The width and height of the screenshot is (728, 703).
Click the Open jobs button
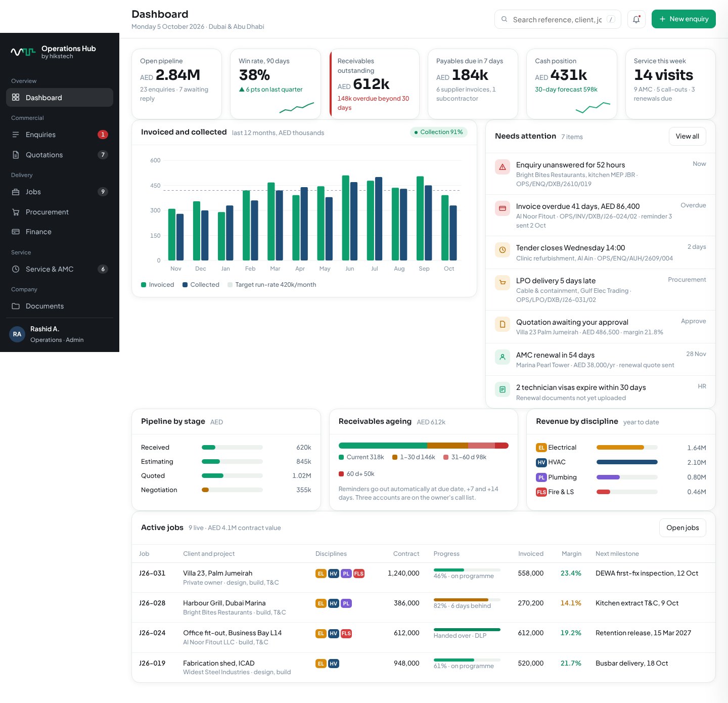pyautogui.click(x=682, y=528)
